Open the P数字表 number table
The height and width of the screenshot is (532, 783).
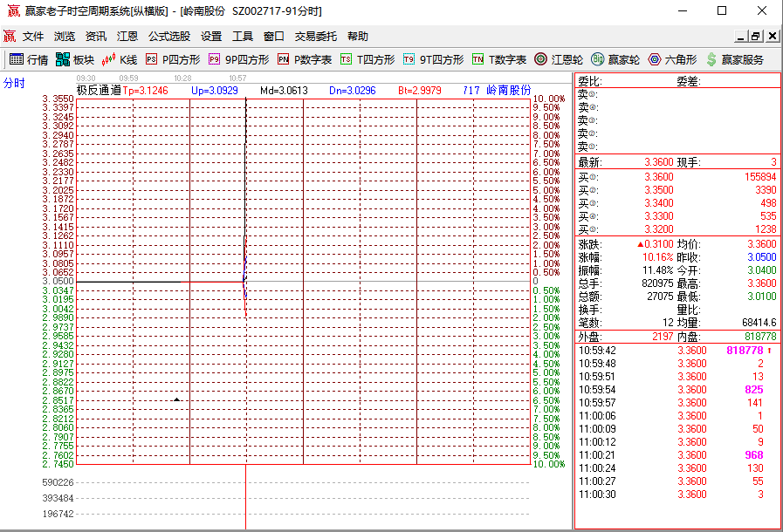coord(300,61)
